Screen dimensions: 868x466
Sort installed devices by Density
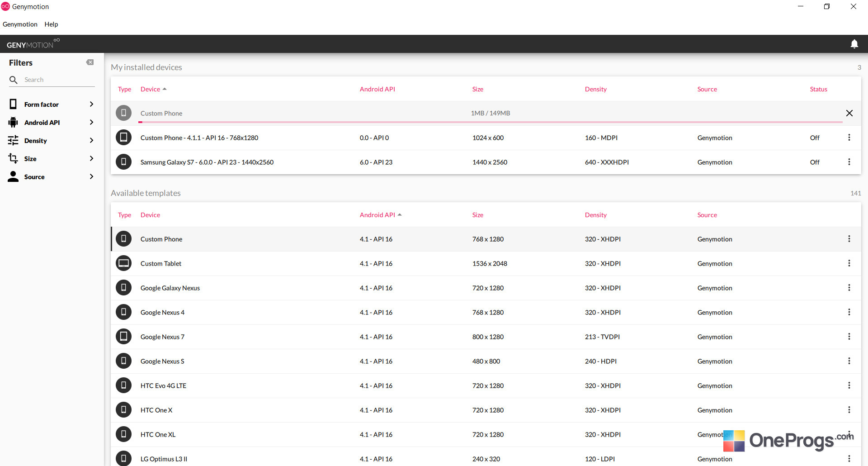point(596,89)
